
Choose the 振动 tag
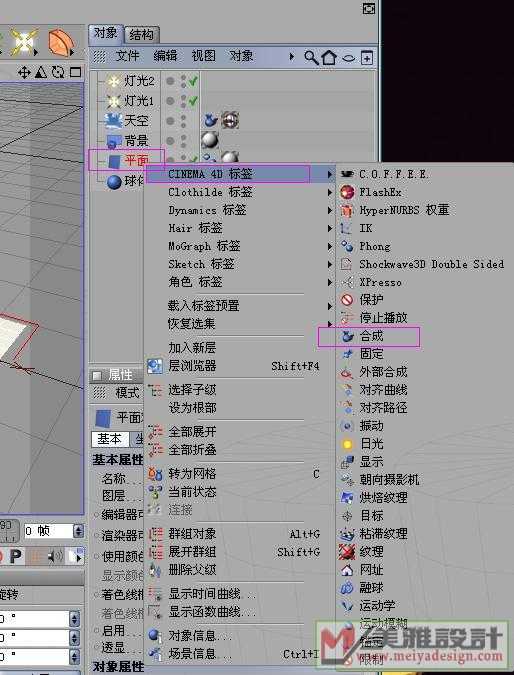(362, 426)
